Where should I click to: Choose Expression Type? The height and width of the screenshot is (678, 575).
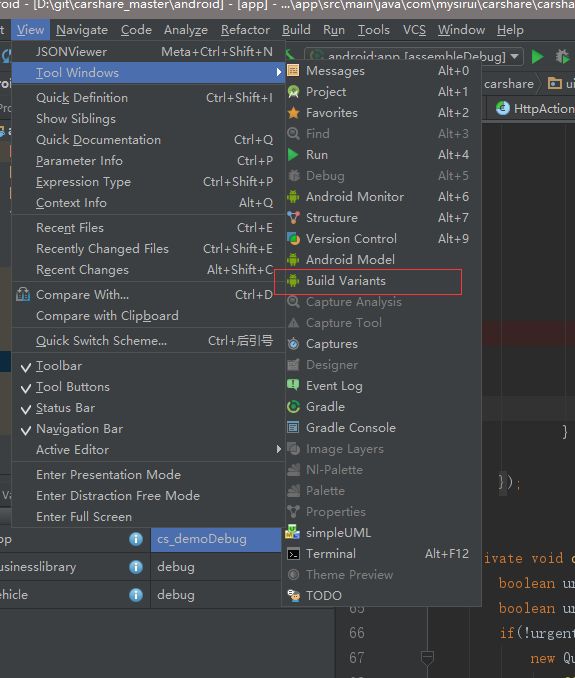[x=148, y=182]
